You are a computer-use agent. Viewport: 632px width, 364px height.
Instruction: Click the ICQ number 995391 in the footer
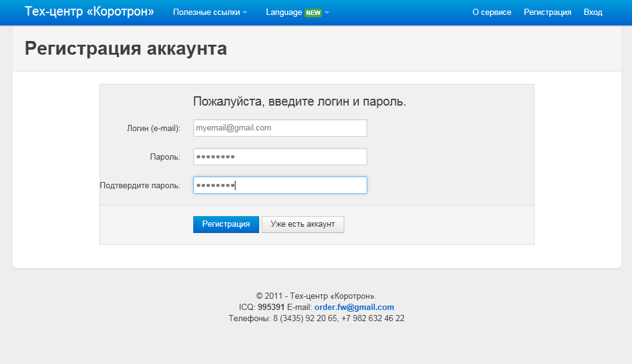click(x=271, y=307)
